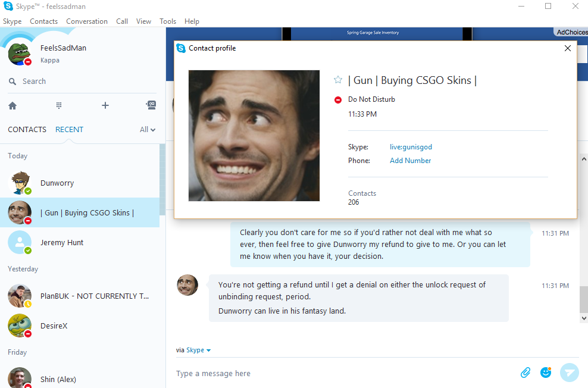
Task: Click sender avatar beside refund message
Action: (187, 285)
